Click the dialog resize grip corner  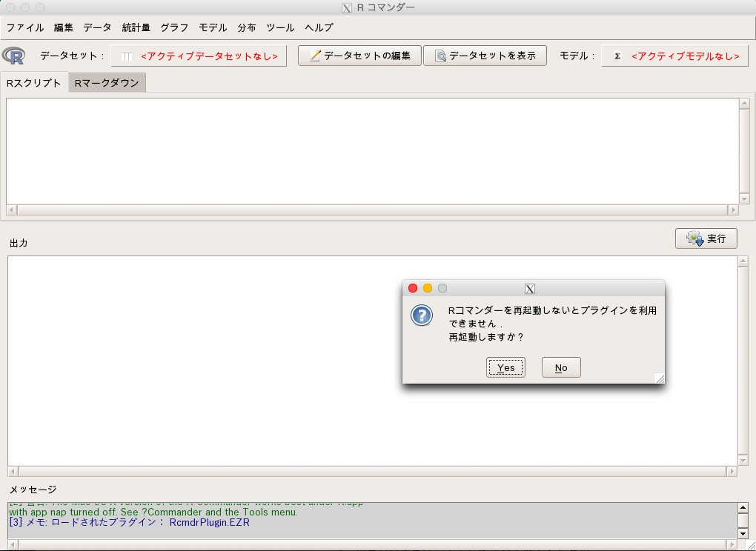(660, 378)
